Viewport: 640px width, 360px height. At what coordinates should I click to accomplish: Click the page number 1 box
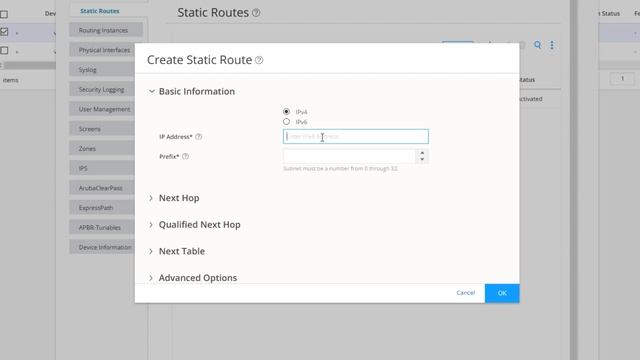622,78
